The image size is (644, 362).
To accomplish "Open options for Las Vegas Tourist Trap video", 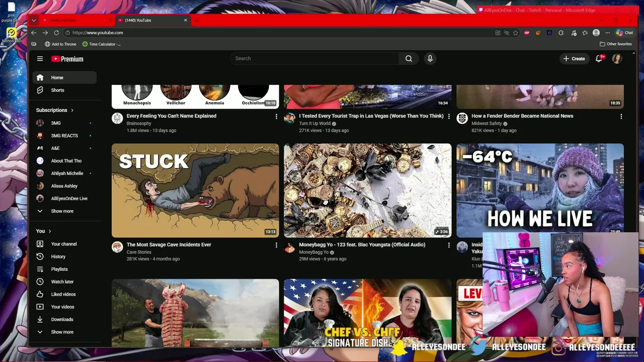I will 449,116.
